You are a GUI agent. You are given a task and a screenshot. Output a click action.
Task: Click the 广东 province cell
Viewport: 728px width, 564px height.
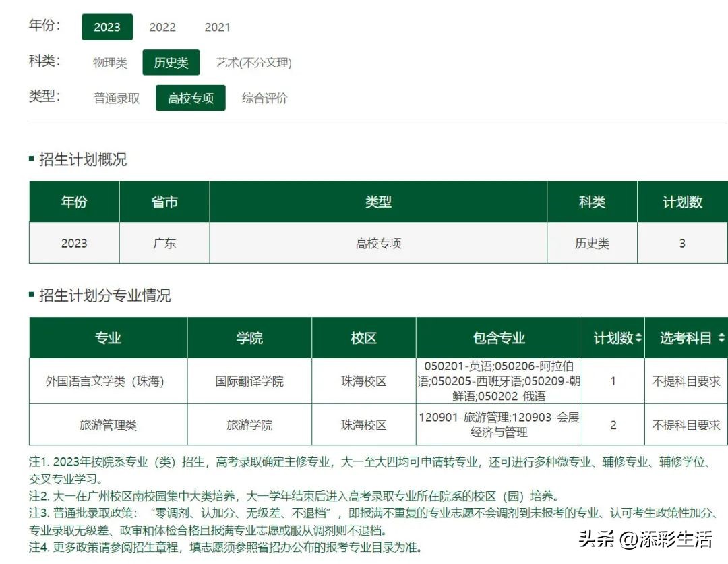(x=164, y=244)
